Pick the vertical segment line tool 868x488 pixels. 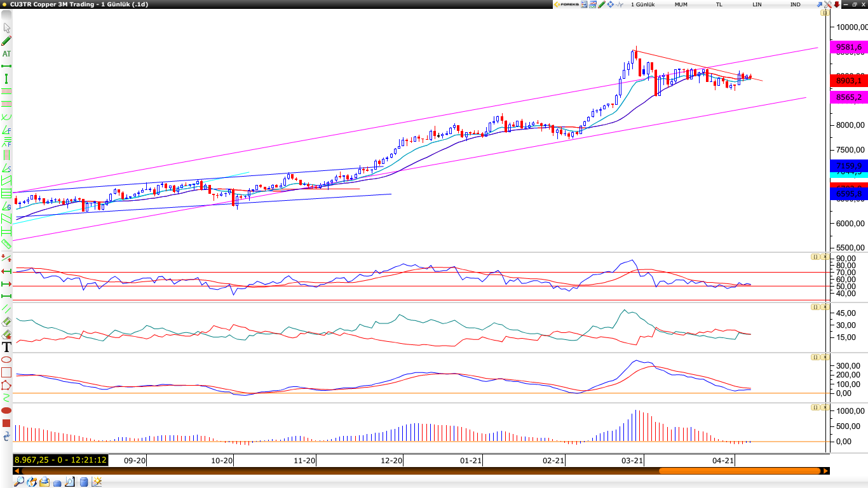[x=7, y=79]
